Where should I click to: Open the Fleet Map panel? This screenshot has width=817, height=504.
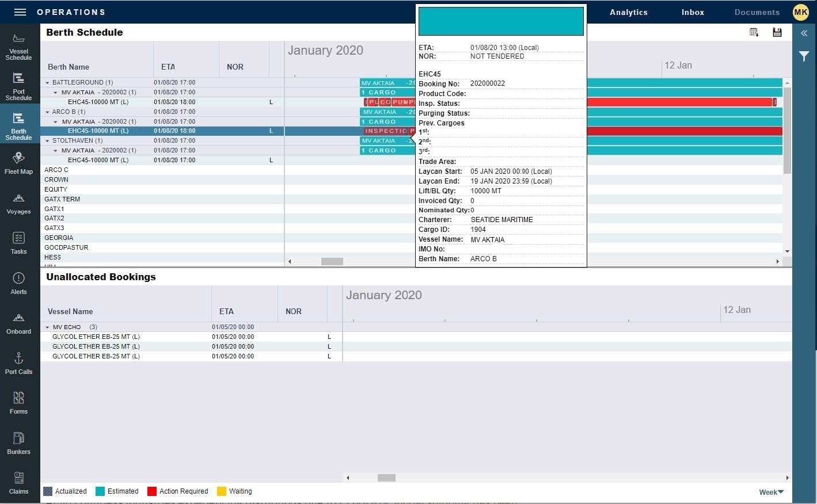tap(18, 163)
